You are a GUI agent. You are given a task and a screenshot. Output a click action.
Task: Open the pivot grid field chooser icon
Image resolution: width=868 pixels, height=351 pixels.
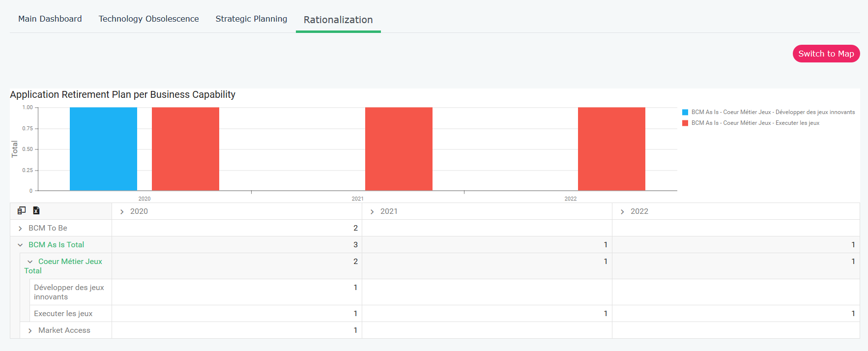22,210
